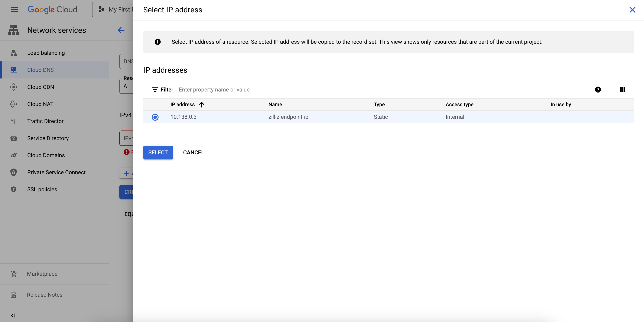This screenshot has width=644, height=322.
Task: Sort by the IP address column arrow
Action: pos(202,104)
